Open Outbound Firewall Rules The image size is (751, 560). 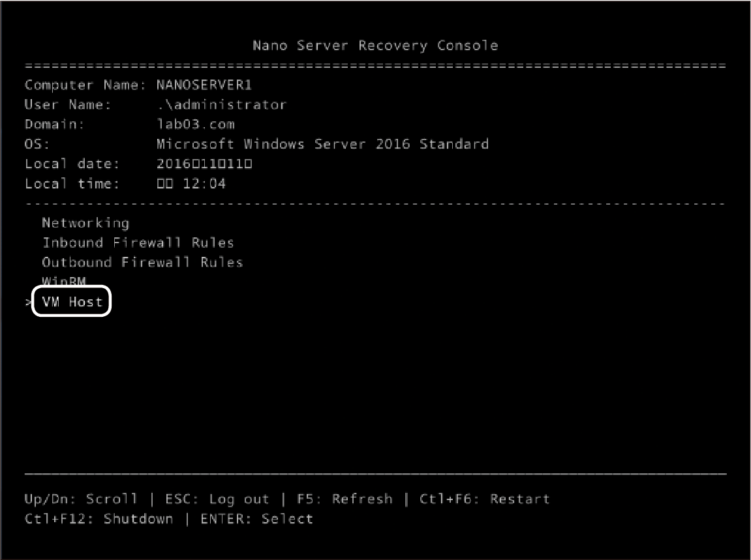pyautogui.click(x=142, y=262)
